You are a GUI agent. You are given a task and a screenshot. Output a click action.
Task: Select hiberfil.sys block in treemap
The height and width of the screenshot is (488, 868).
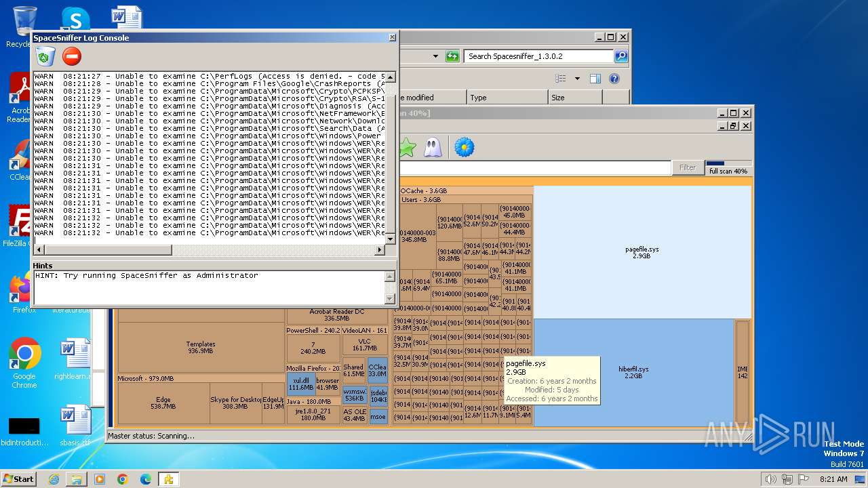point(633,373)
